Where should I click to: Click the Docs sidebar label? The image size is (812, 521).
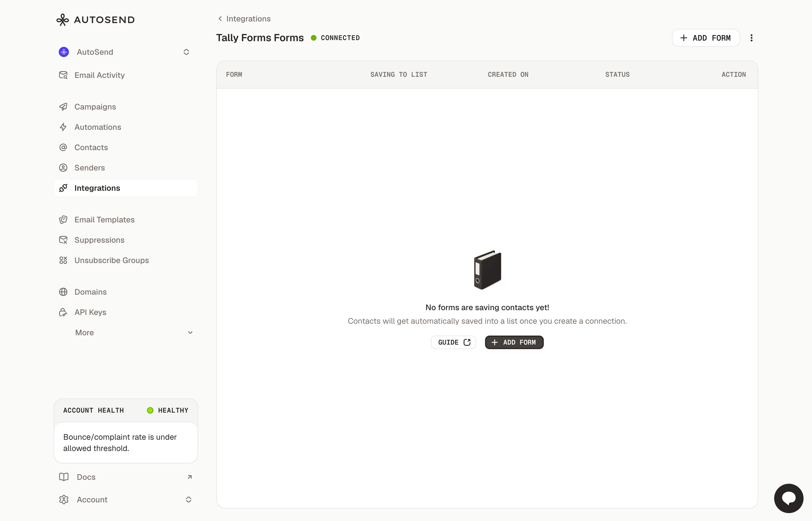(x=86, y=477)
